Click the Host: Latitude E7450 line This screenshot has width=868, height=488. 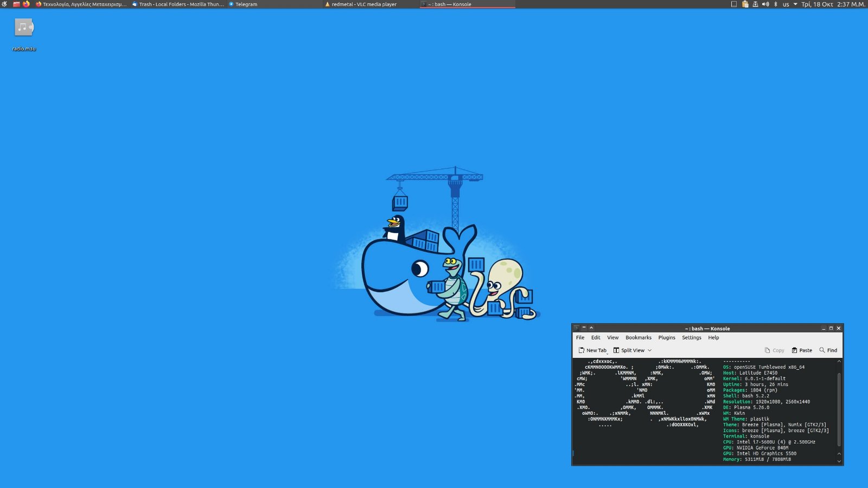click(x=750, y=373)
